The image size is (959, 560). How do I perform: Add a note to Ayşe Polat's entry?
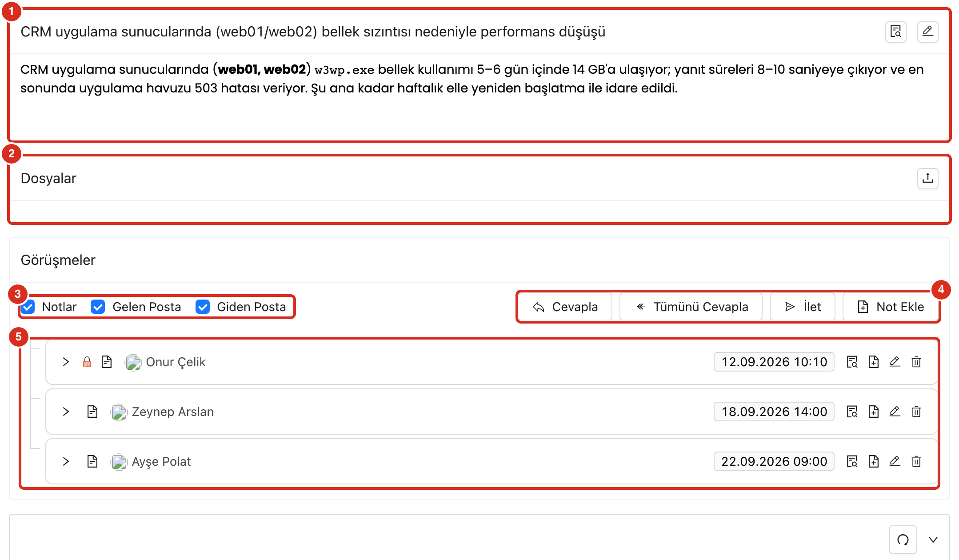(873, 462)
